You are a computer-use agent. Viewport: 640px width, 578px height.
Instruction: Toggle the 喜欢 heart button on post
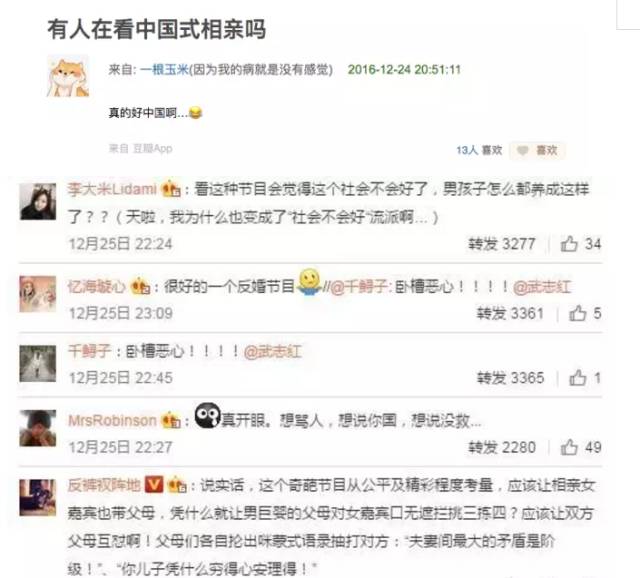[538, 150]
